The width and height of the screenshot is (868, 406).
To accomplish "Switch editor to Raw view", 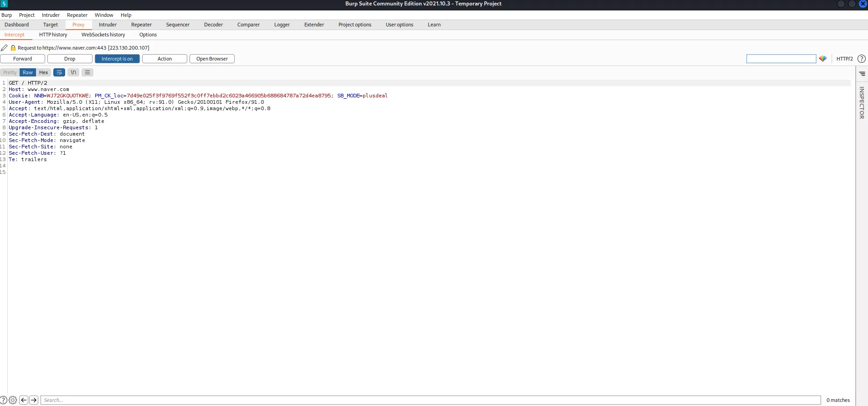I will point(28,72).
